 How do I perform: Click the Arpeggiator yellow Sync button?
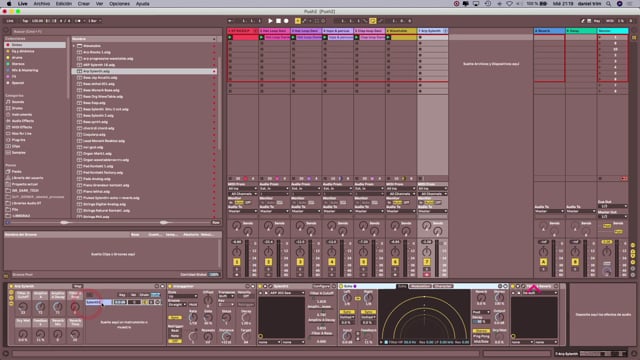click(175, 317)
